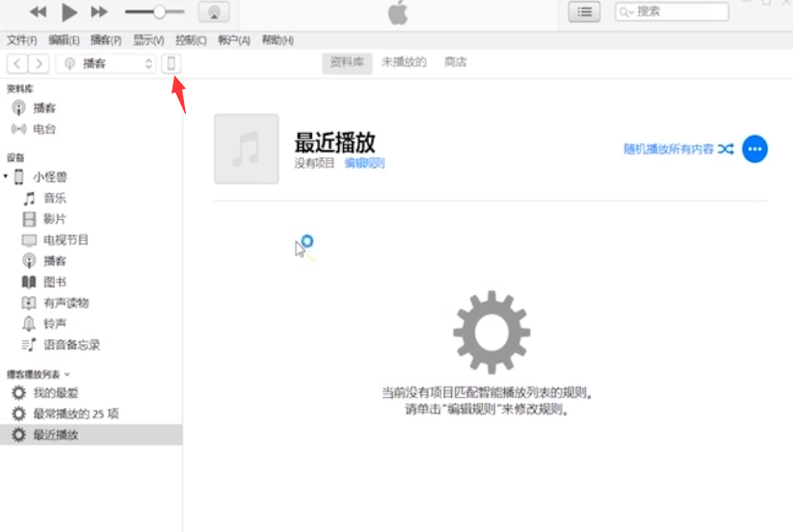793x532 pixels.
Task: Click 随机播放所有内容 shuffle link
Action: tap(678, 149)
